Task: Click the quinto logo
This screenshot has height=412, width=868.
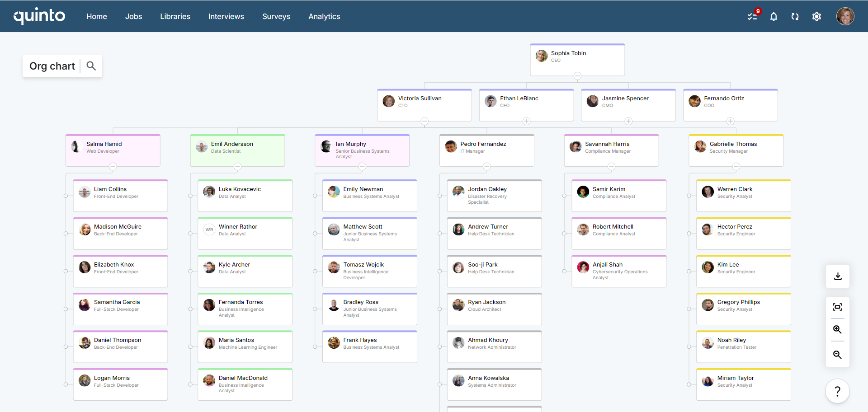Action: point(39,16)
